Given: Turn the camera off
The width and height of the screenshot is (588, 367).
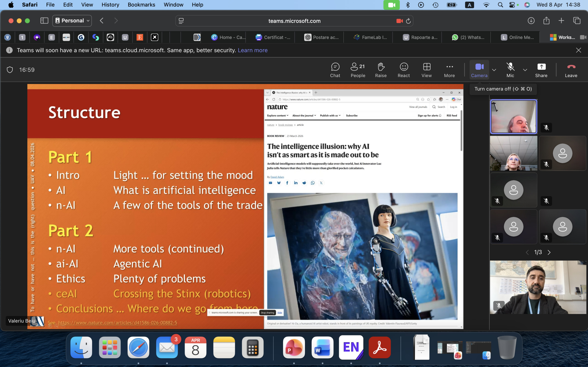Looking at the screenshot, I should click(x=479, y=70).
